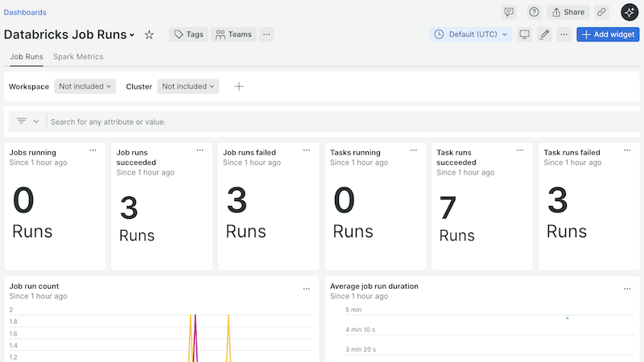The width and height of the screenshot is (644, 362).
Task: Enter TV mode with monitor icon
Action: 525,35
